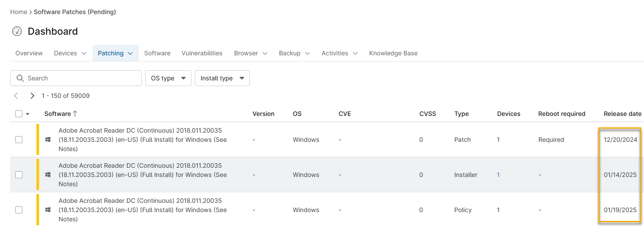This screenshot has width=644, height=227.
Task: Open the Knowledge Base tab
Action: [x=393, y=53]
